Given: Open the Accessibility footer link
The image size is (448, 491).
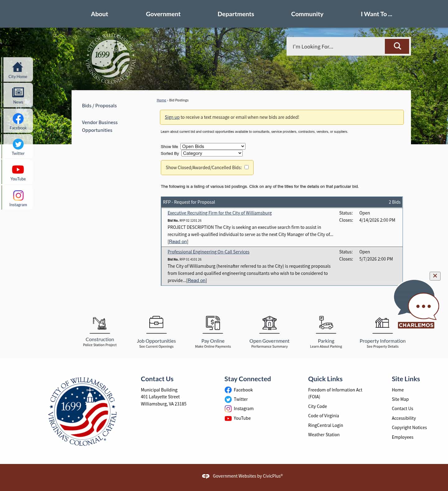Looking at the screenshot, I should click(404, 418).
